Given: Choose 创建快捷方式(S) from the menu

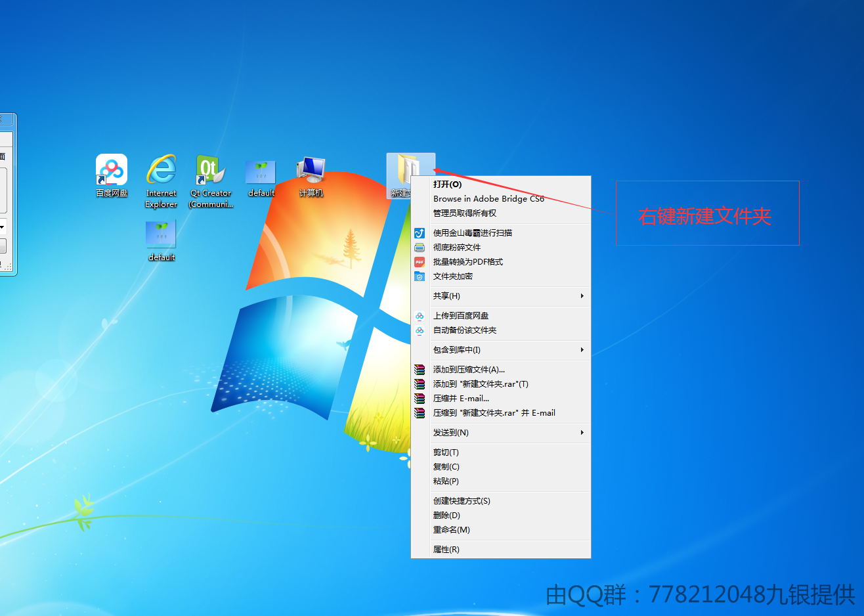Looking at the screenshot, I should click(501, 501).
